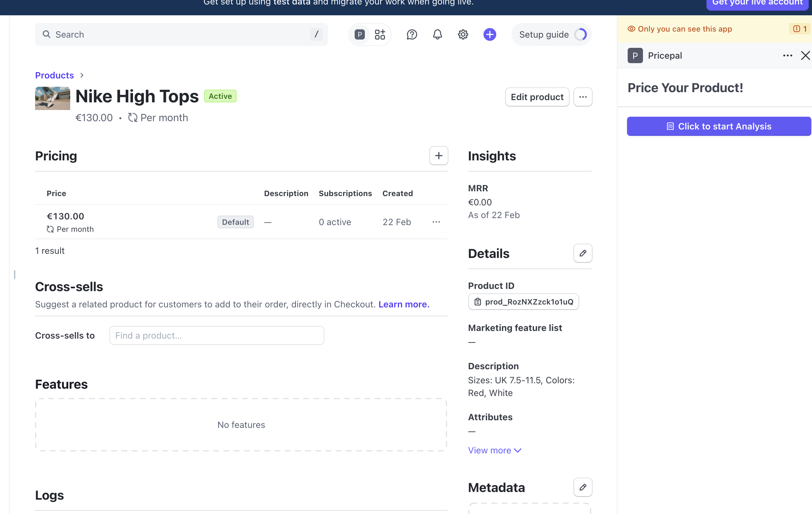Open the help chat icon
Image resolution: width=812 pixels, height=514 pixels.
(412, 34)
